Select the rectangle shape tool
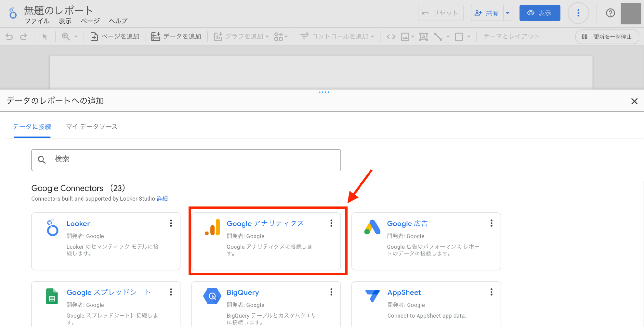644x327 pixels. [459, 37]
